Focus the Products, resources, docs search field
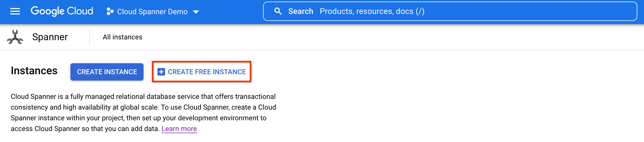Image resolution: width=644 pixels, height=142 pixels. pyautogui.click(x=372, y=11)
